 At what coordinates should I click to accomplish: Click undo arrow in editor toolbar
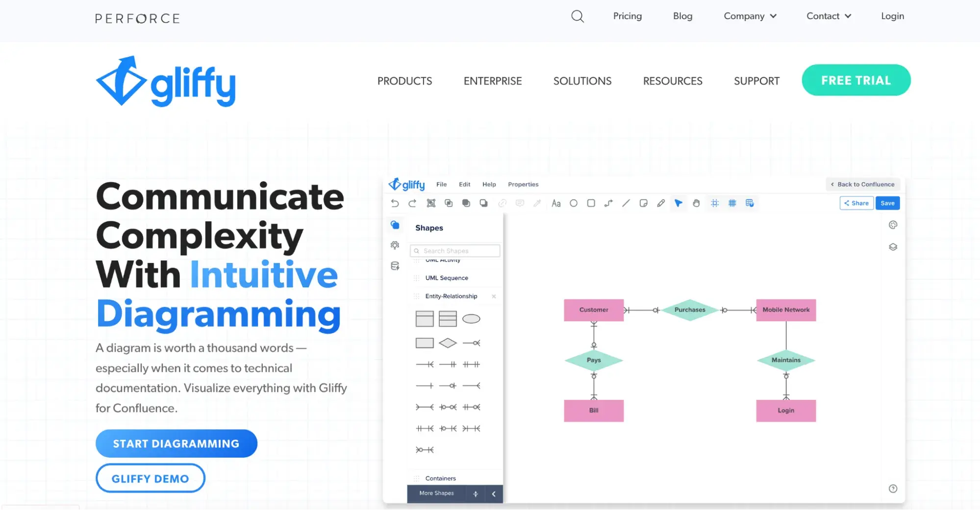[395, 203]
